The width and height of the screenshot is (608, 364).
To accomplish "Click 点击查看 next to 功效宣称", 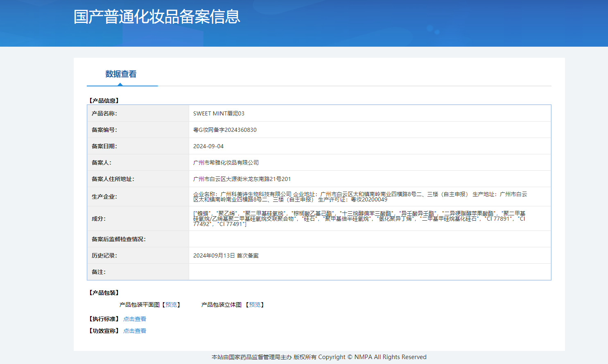I will click(x=135, y=331).
